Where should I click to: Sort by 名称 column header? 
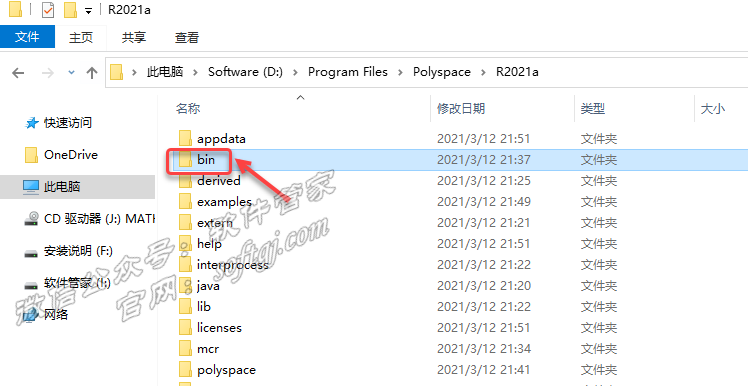pos(188,109)
